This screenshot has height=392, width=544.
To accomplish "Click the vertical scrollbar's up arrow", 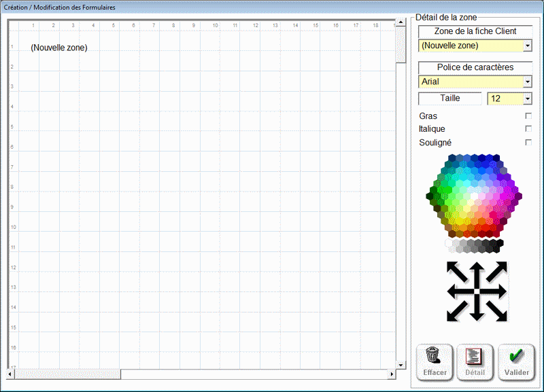I will [x=401, y=22].
